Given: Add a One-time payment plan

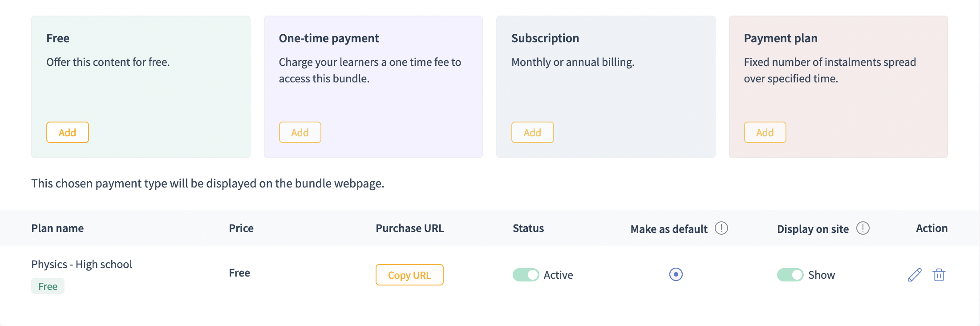Looking at the screenshot, I should (300, 132).
